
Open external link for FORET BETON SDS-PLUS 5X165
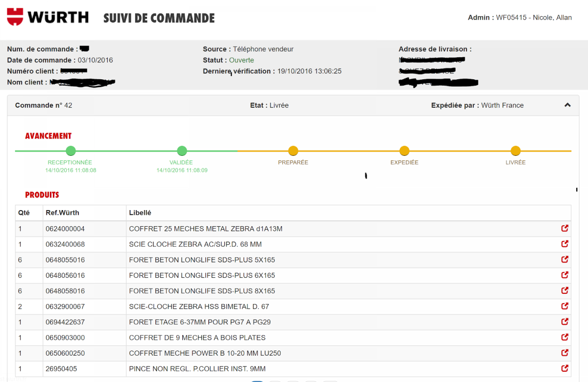(x=564, y=260)
